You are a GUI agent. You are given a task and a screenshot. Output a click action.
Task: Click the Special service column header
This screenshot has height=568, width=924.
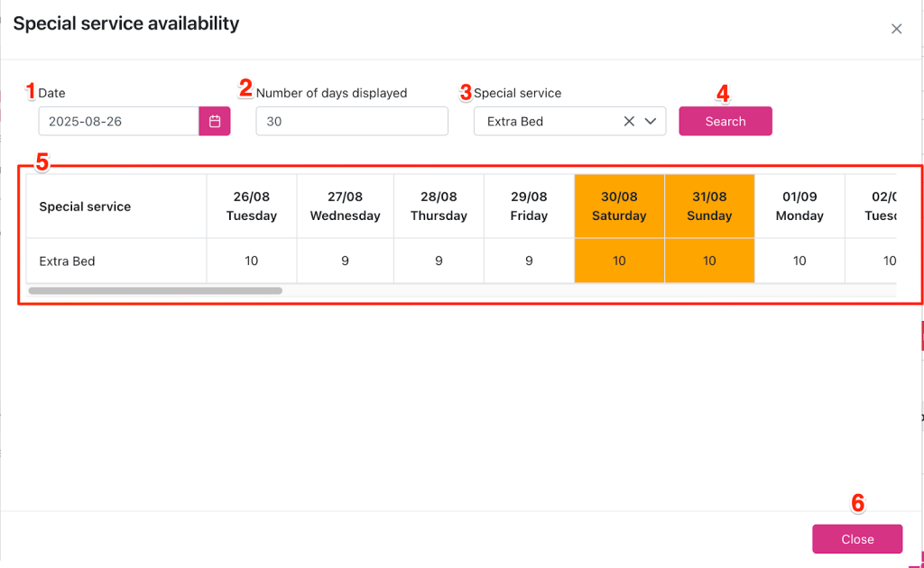(x=85, y=206)
